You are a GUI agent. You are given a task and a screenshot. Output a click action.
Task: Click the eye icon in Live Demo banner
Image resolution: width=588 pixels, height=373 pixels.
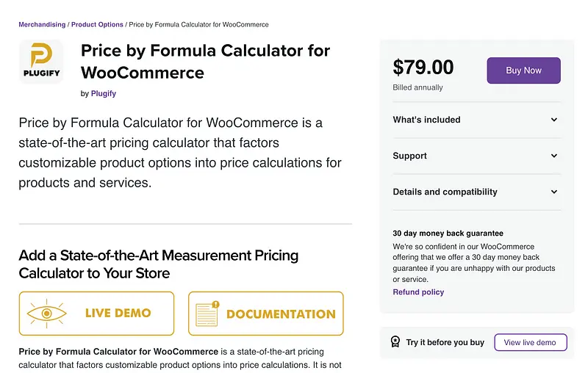[x=47, y=314]
